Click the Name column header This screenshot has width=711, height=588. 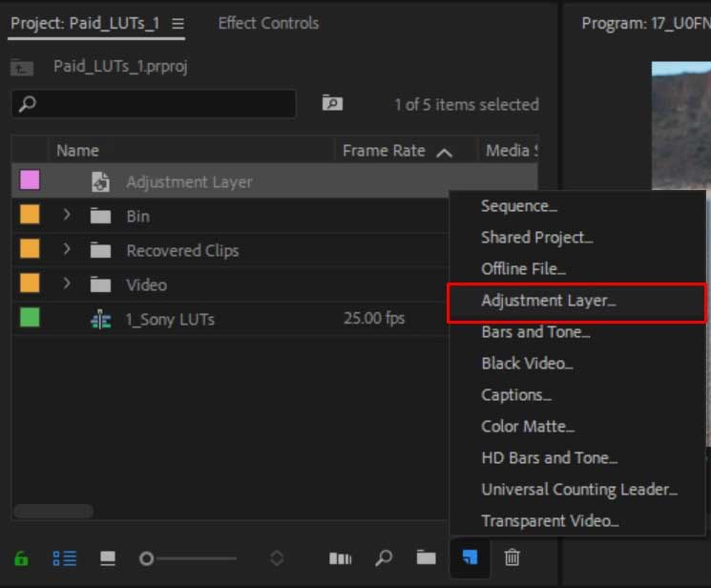point(77,151)
